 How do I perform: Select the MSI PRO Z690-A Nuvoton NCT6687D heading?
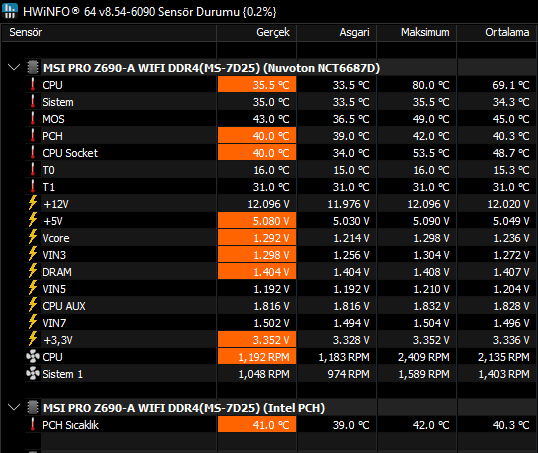pos(211,68)
